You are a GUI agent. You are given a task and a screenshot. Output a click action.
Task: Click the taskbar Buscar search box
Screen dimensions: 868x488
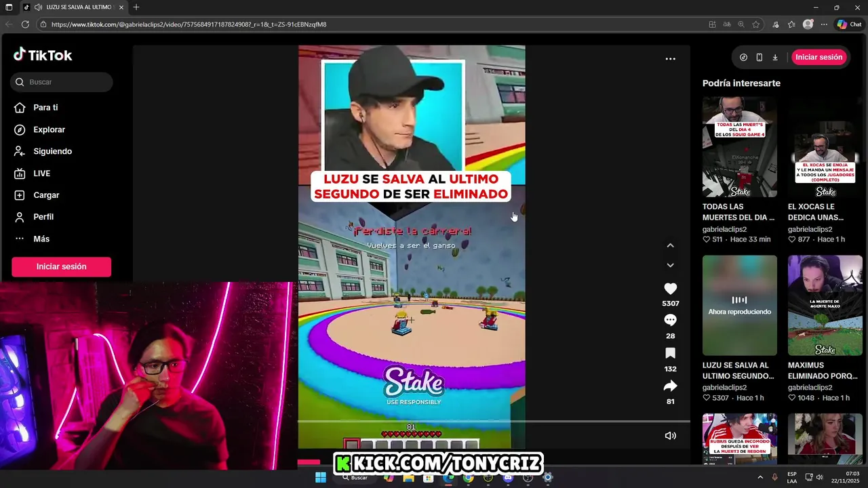(x=354, y=477)
